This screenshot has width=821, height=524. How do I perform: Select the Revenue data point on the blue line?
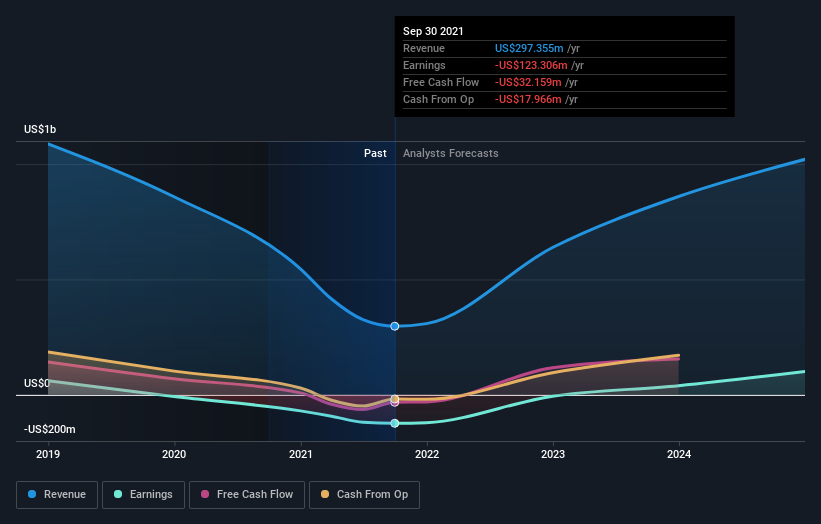tap(395, 326)
